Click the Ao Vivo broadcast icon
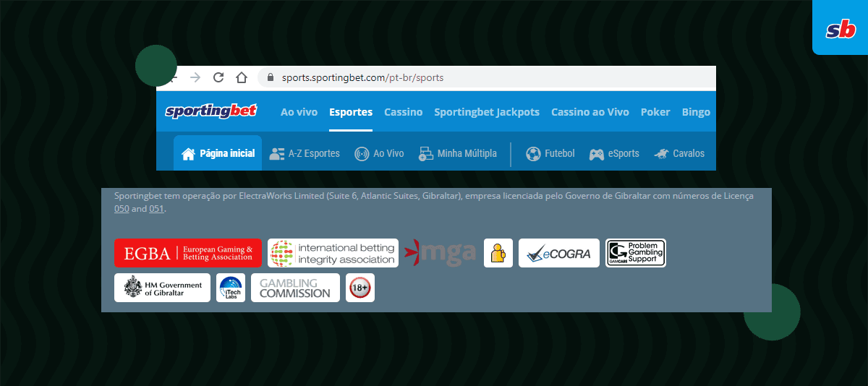 pos(362,153)
